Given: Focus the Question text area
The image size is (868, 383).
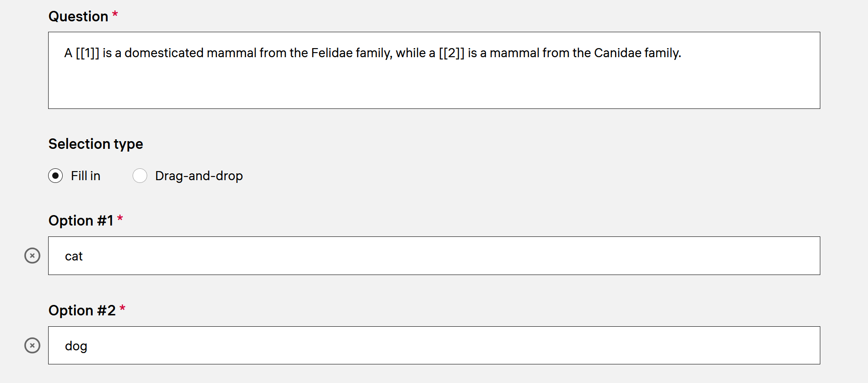Looking at the screenshot, I should click(434, 82).
